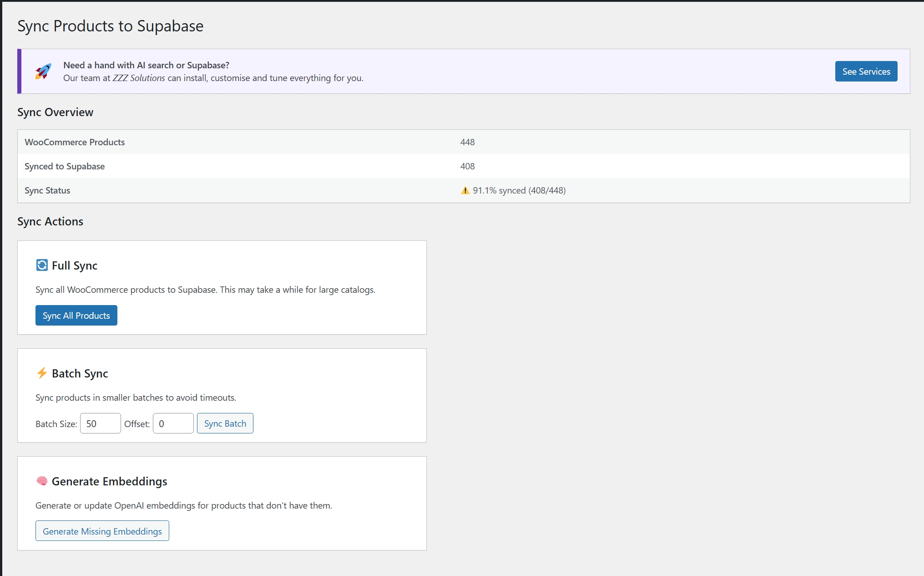Click the warning triangle on Sync Status row
924x576 pixels.
click(x=465, y=190)
